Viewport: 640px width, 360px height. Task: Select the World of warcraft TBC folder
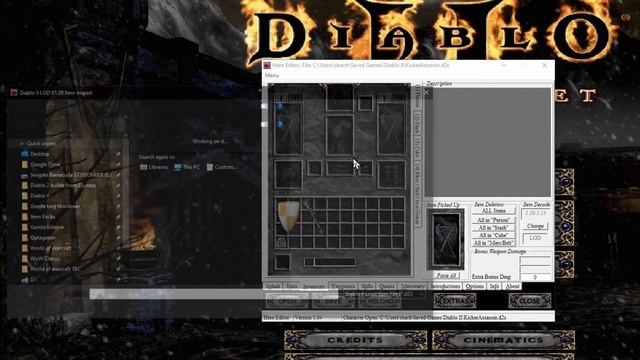pos(55,269)
